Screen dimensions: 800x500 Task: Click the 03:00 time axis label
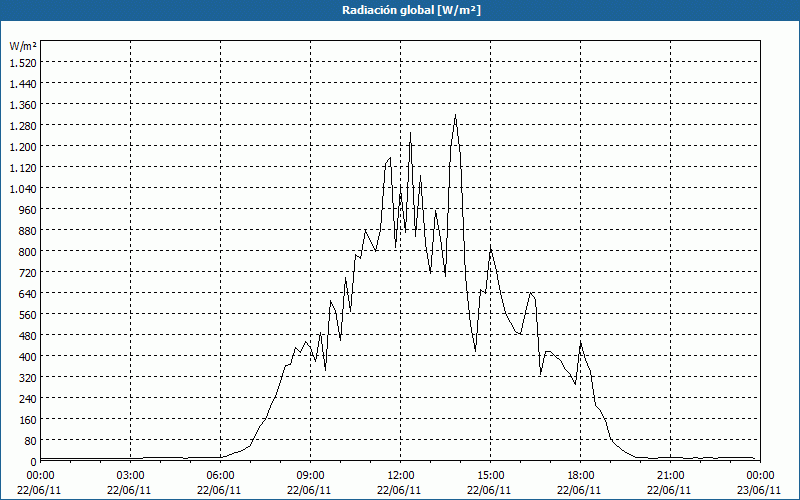[x=131, y=476]
